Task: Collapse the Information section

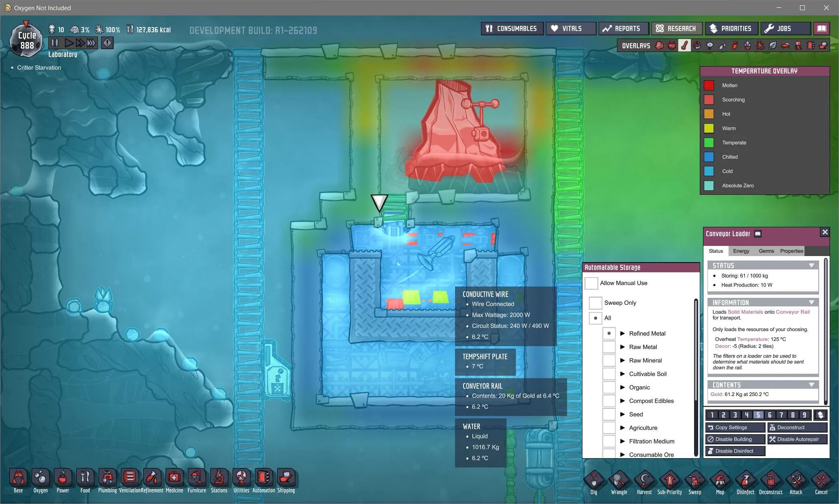Action: coord(811,302)
